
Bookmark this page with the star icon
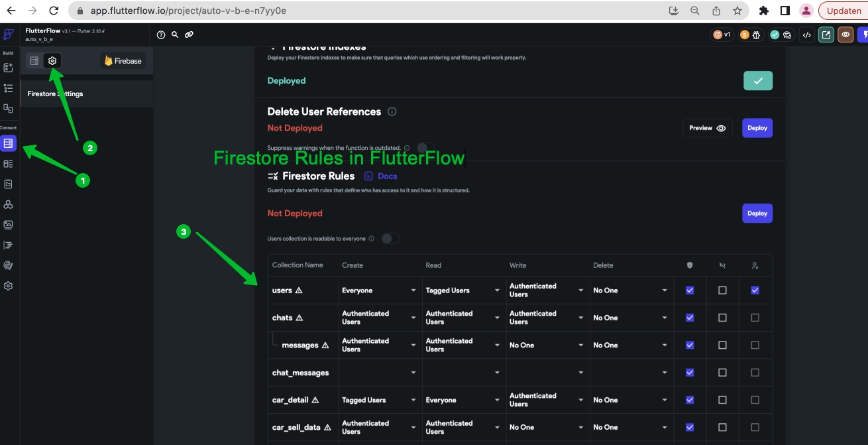click(737, 11)
